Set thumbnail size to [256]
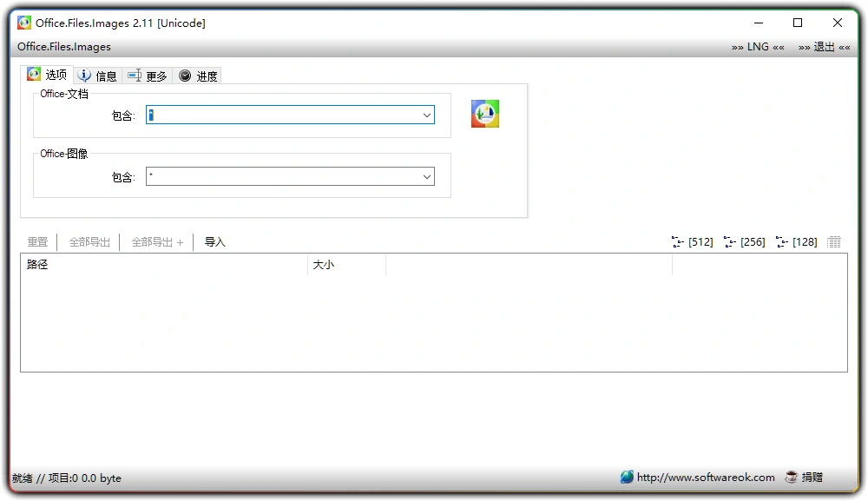868x501 pixels. point(744,242)
